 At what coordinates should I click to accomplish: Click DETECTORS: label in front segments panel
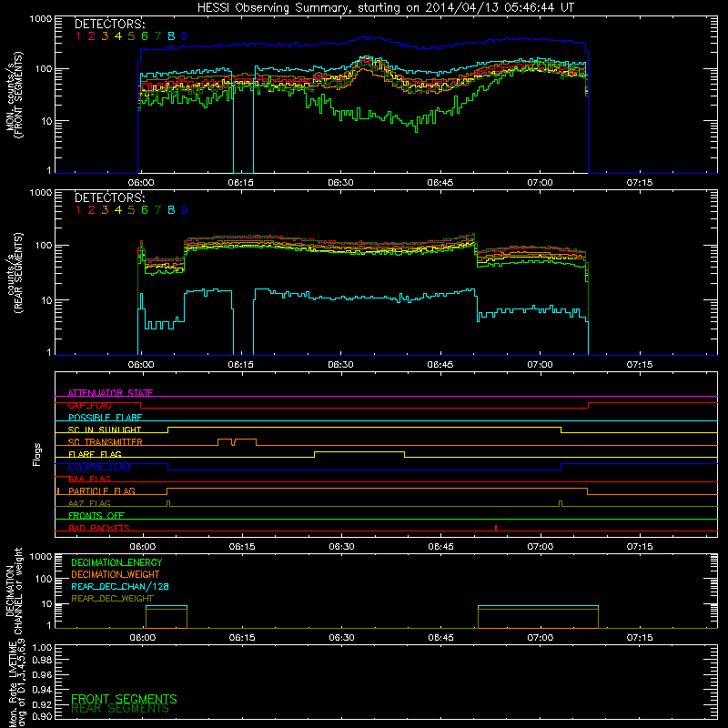[x=110, y=25]
